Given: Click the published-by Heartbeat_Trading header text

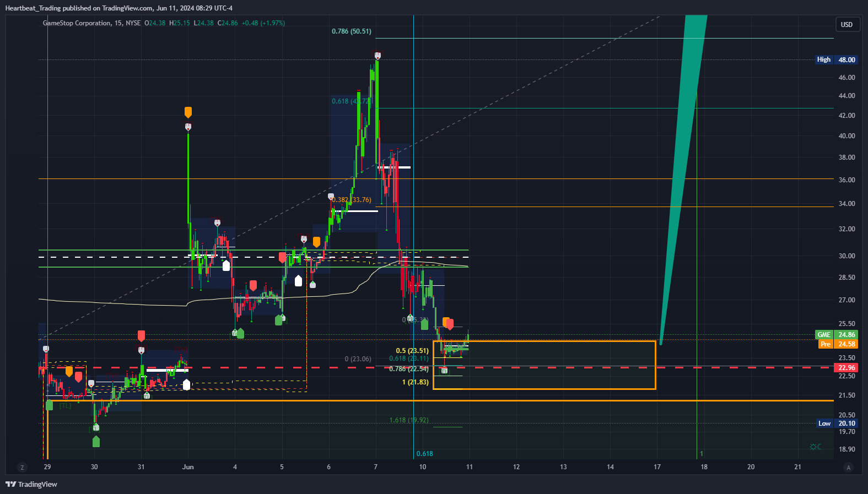Looking at the screenshot, I should point(118,8).
